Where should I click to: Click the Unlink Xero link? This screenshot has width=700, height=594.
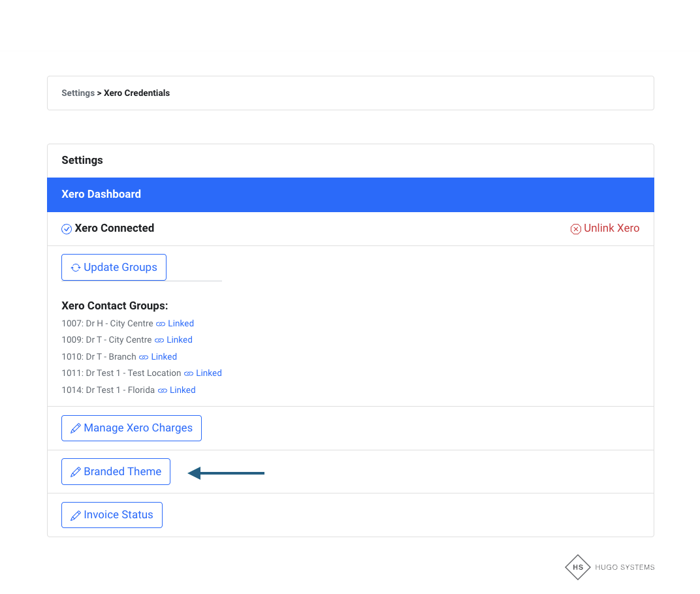[x=611, y=228]
